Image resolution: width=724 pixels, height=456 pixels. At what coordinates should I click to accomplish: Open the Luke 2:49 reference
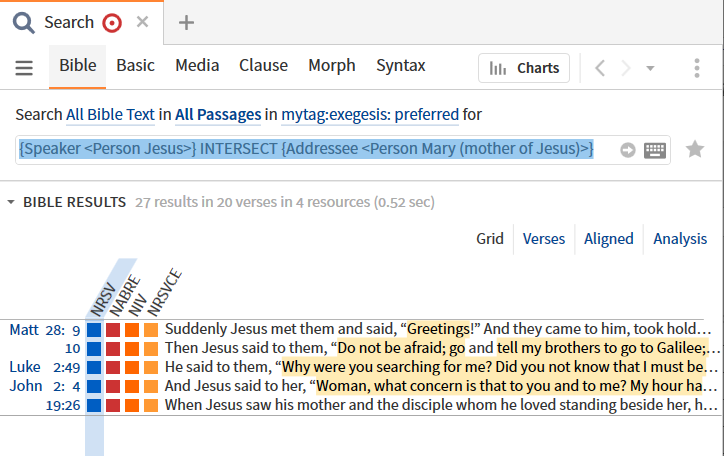(45, 367)
